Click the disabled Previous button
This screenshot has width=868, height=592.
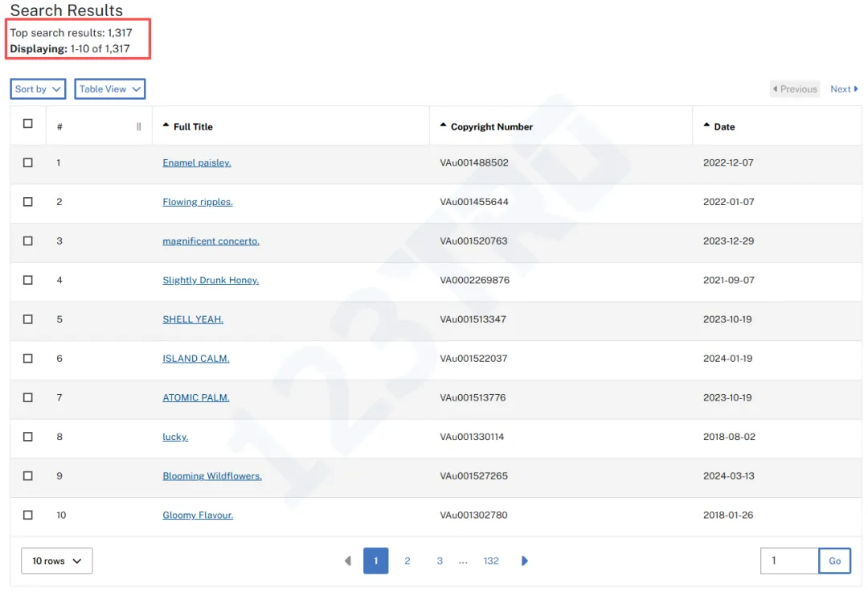point(795,89)
